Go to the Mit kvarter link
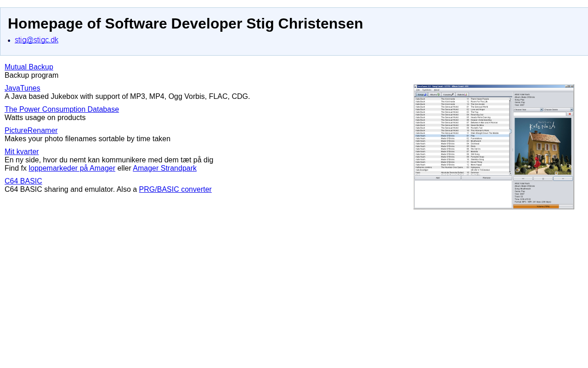Screen dimensions: 588x368 [x=22, y=152]
